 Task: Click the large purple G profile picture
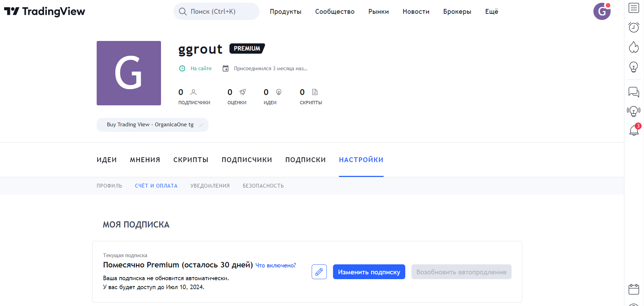[x=129, y=73]
